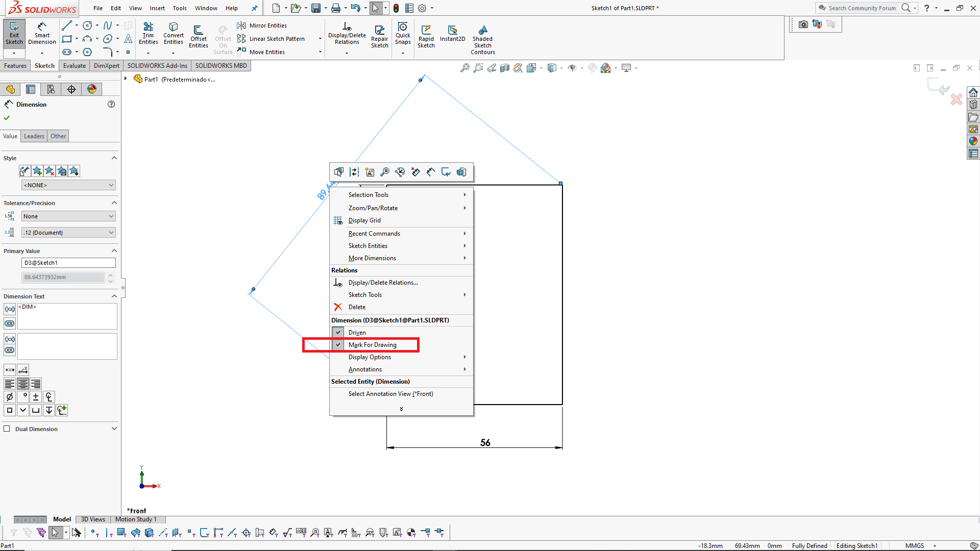Viewport: 980px width, 551px height.
Task: Click the green OK checkmark
Action: (x=7, y=118)
